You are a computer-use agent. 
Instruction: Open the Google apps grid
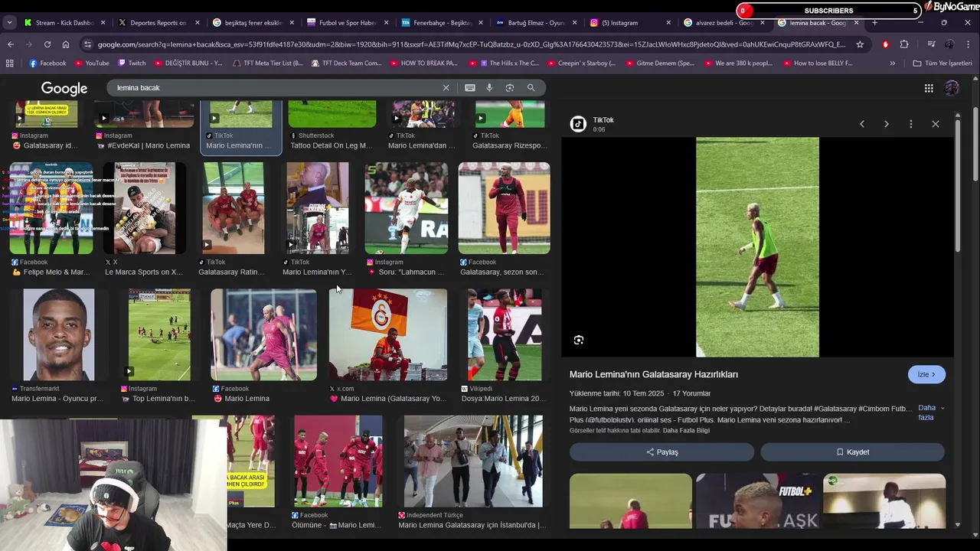click(929, 88)
